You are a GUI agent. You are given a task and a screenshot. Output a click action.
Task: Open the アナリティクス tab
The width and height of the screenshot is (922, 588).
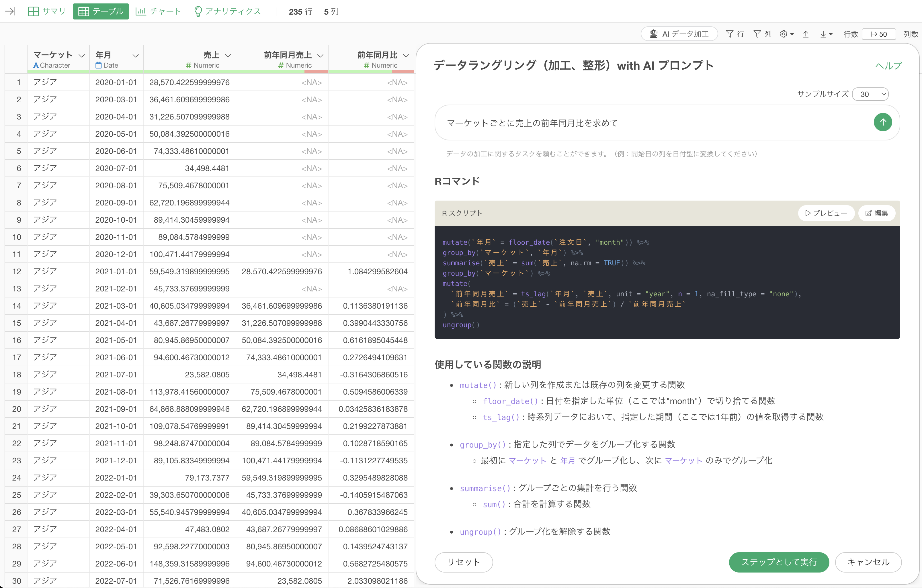(x=227, y=11)
